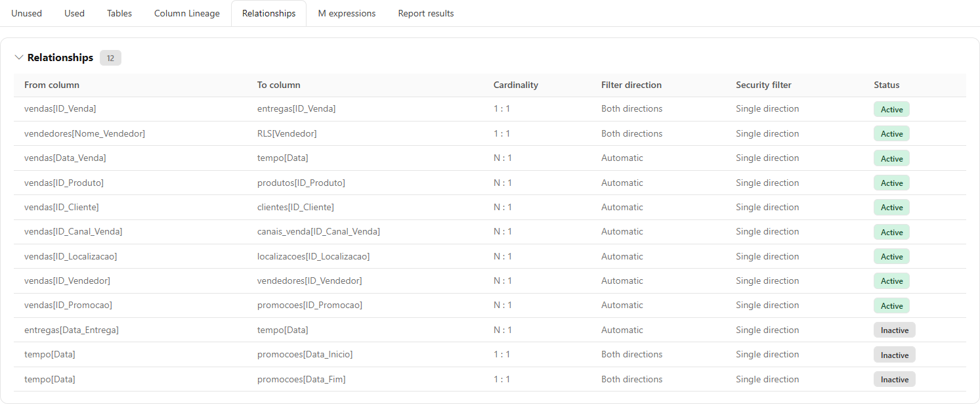Select entregas[ID_Venda] to column cell
Image resolution: width=980 pixels, height=404 pixels.
click(x=296, y=109)
